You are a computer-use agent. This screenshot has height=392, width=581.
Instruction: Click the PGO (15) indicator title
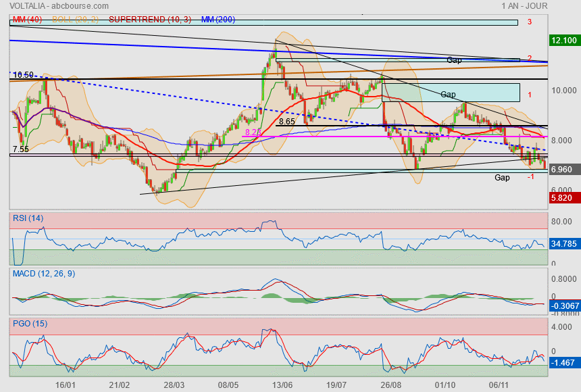tap(30, 323)
